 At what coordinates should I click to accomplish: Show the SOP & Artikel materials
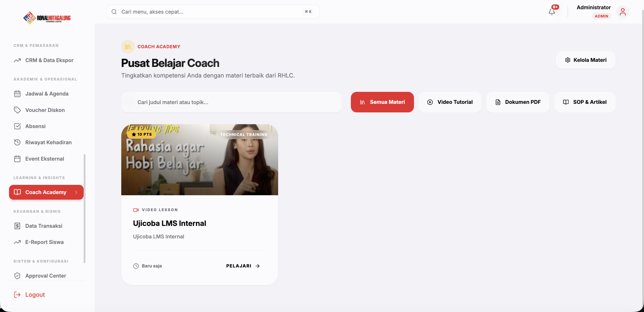coord(584,102)
